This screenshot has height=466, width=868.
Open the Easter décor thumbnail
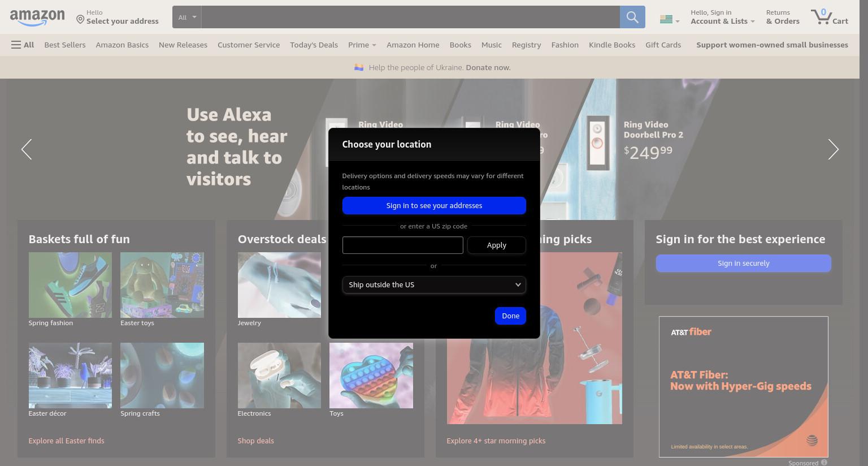tap(70, 376)
